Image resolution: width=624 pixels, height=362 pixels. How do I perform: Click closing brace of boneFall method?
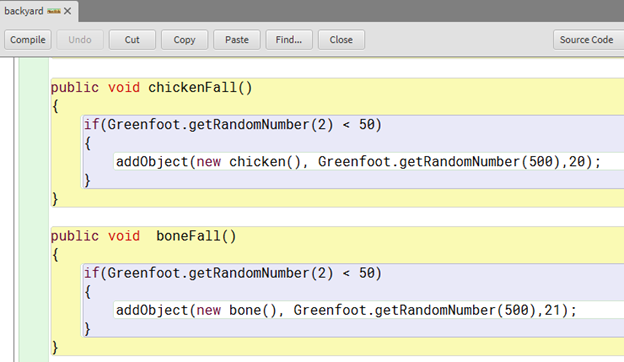click(x=55, y=347)
